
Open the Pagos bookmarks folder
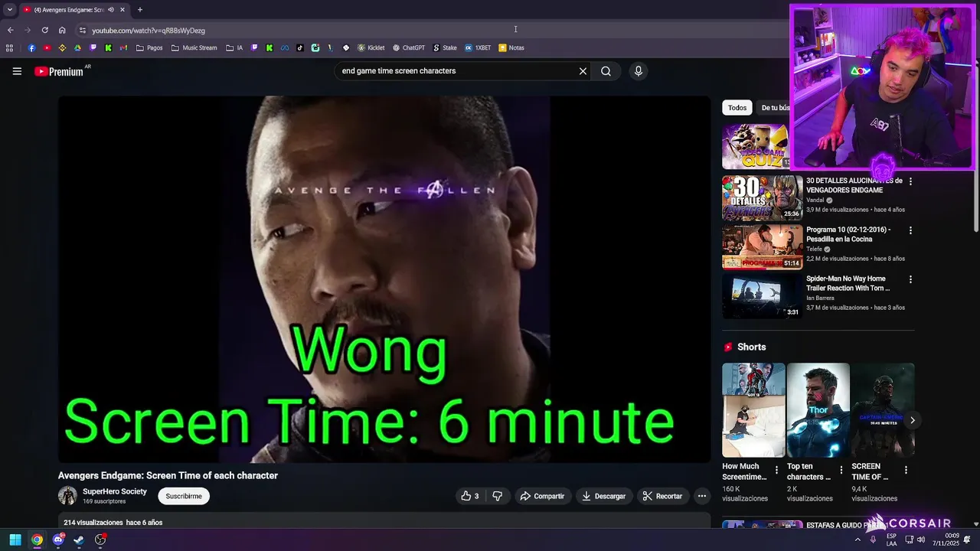pos(149,47)
